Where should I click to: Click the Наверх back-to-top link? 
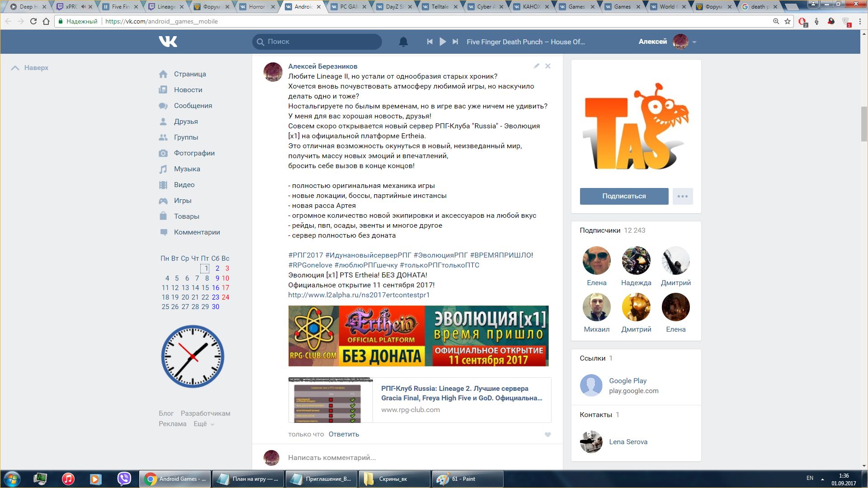pos(30,68)
